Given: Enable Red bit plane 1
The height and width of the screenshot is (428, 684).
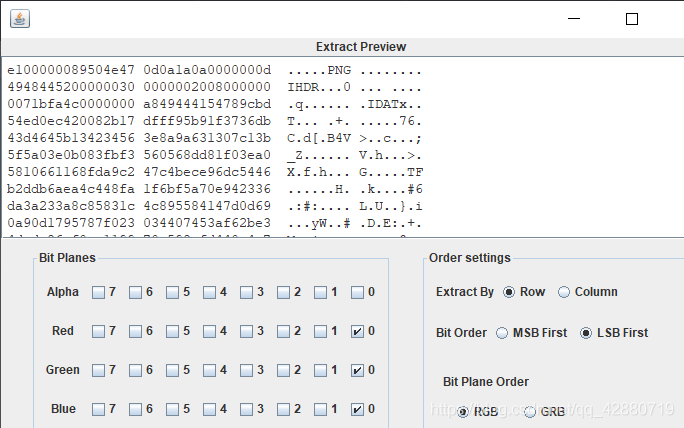Looking at the screenshot, I should click(321, 332).
